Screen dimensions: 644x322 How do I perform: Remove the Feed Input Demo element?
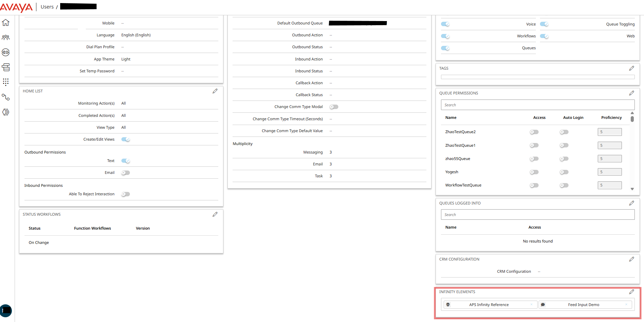coord(626,304)
